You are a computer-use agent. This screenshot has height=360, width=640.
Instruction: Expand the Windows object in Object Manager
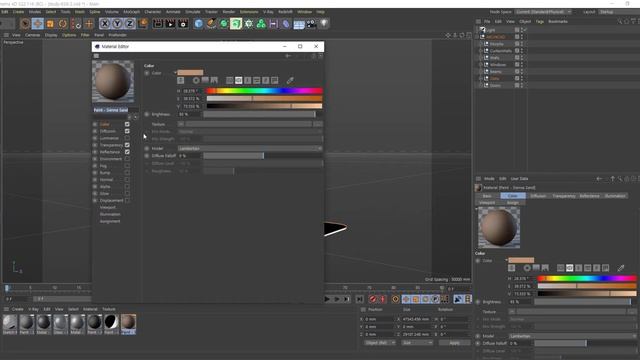[x=481, y=64]
